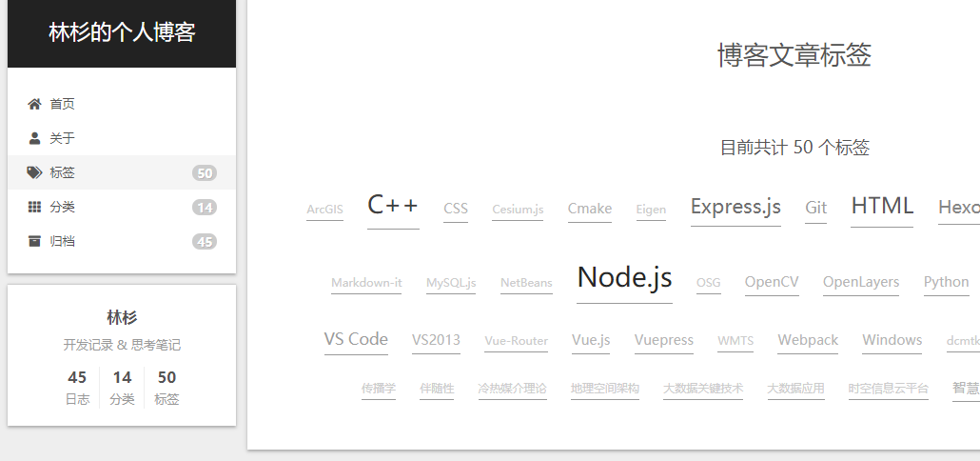Open the Cmake tag

pyautogui.click(x=589, y=209)
